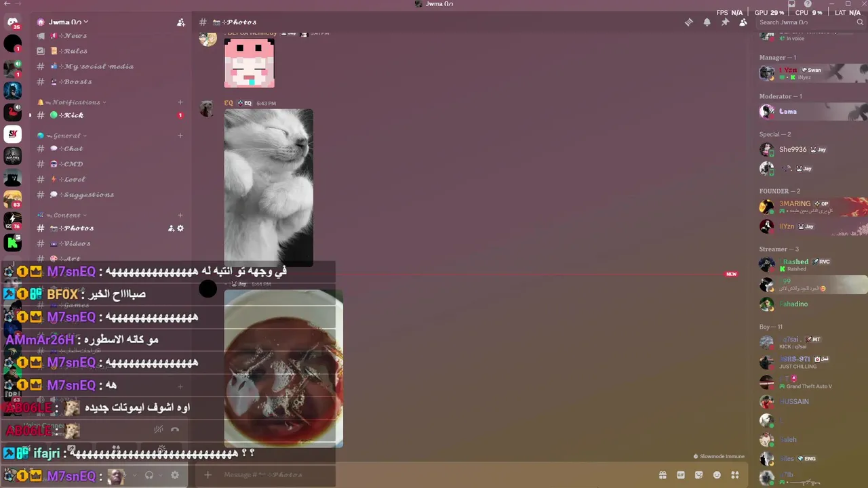The height and width of the screenshot is (488, 868).
Task: Send a gift icon in message bar
Action: tap(663, 475)
